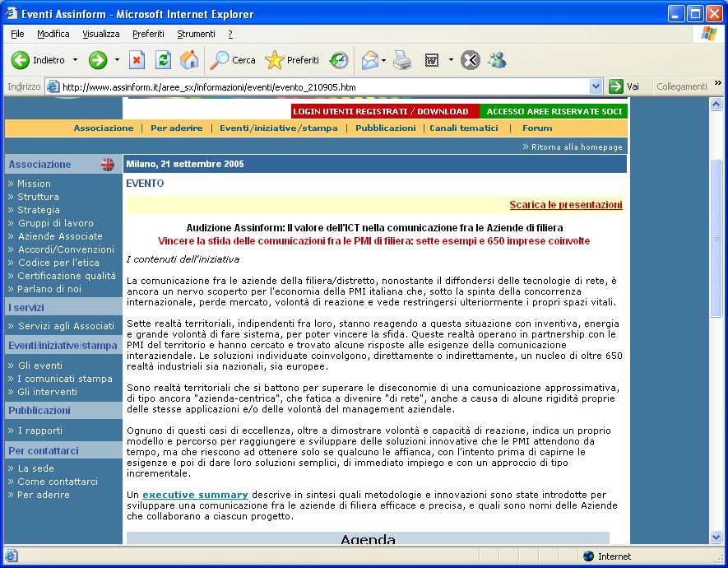Image resolution: width=728 pixels, height=568 pixels.
Task: Click inside the address URL field
Action: point(325,87)
